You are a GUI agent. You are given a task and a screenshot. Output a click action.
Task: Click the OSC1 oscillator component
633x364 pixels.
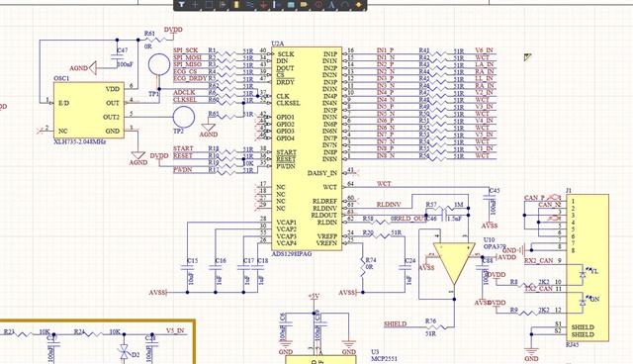pos(89,110)
